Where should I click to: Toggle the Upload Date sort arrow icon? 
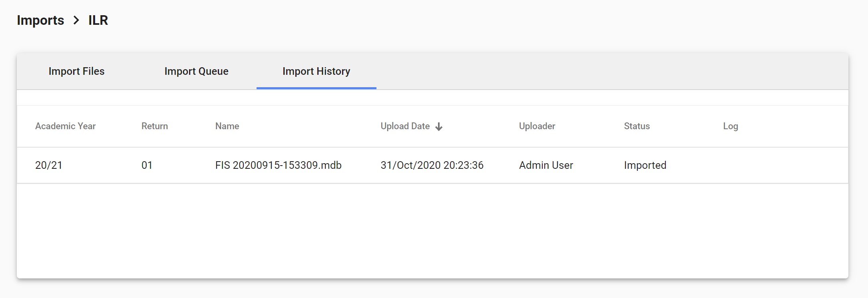click(x=439, y=127)
